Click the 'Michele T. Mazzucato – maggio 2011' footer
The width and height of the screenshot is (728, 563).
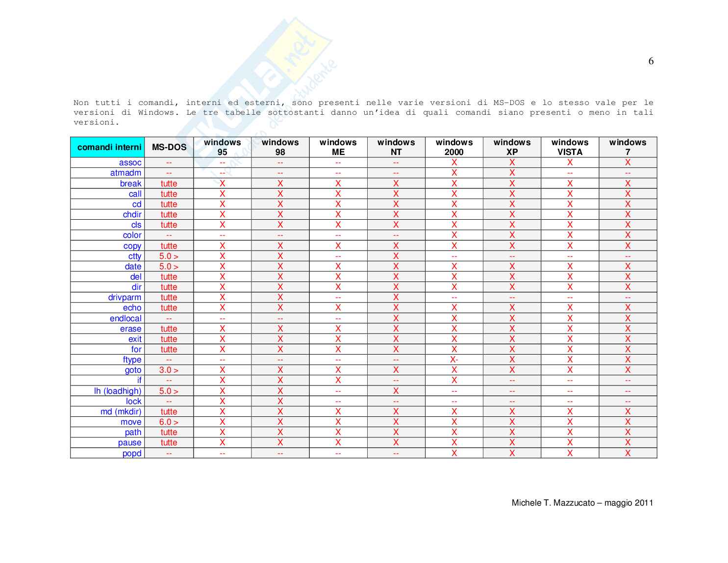[x=582, y=503]
